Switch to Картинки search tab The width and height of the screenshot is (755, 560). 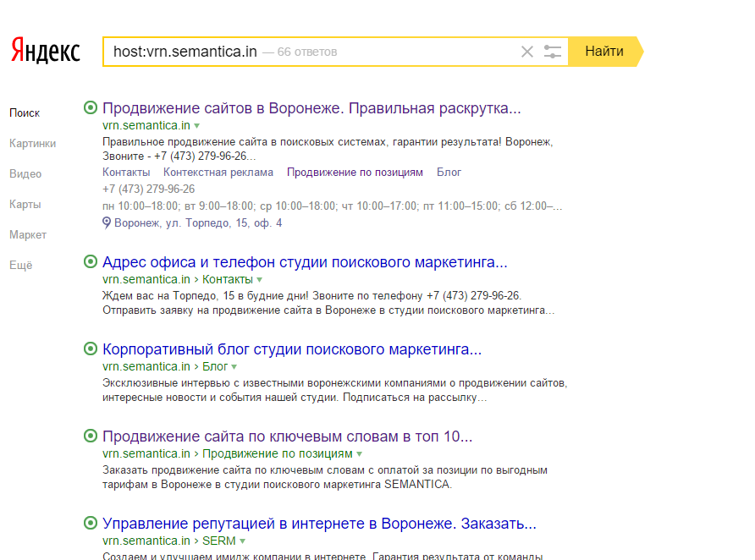(32, 143)
